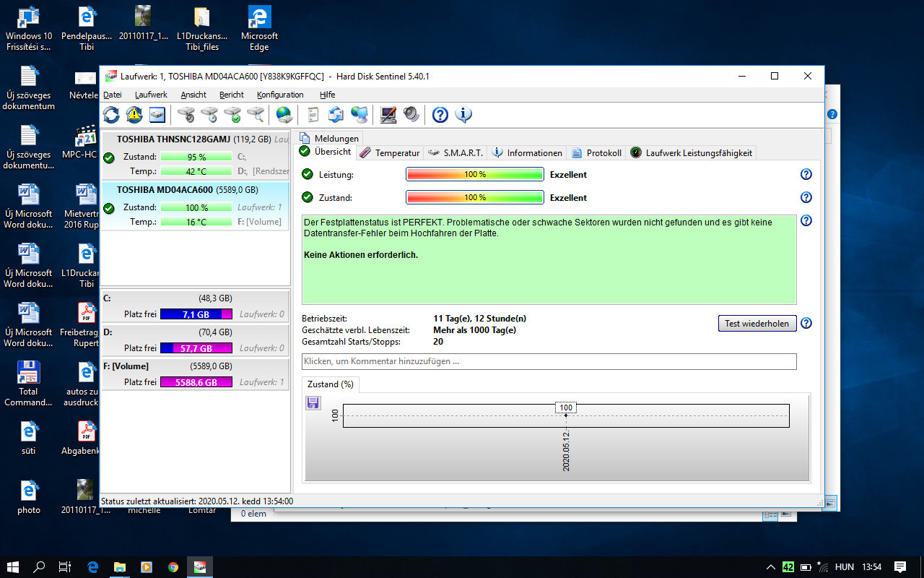Click the comment input field
The height and width of the screenshot is (578, 924).
549,361
